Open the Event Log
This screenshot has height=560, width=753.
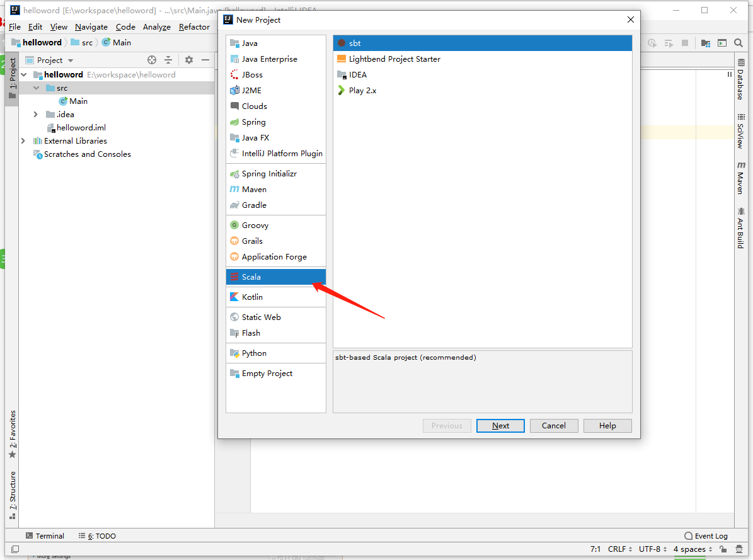706,536
